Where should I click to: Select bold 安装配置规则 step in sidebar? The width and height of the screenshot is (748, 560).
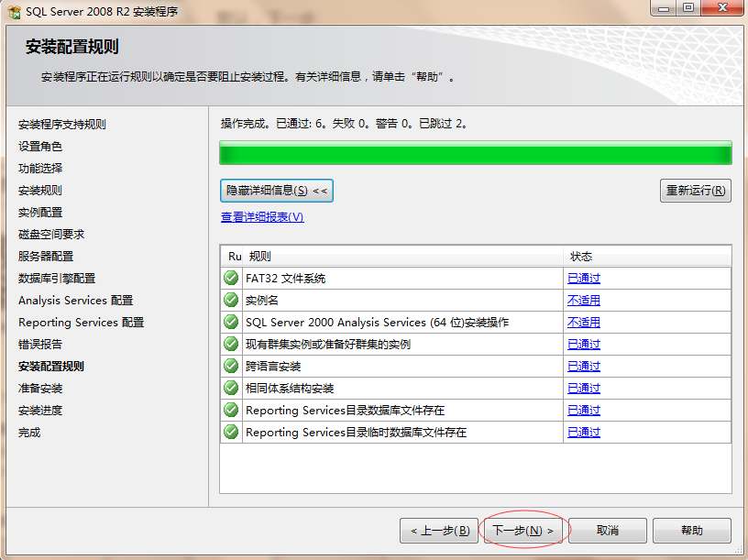[x=51, y=367]
